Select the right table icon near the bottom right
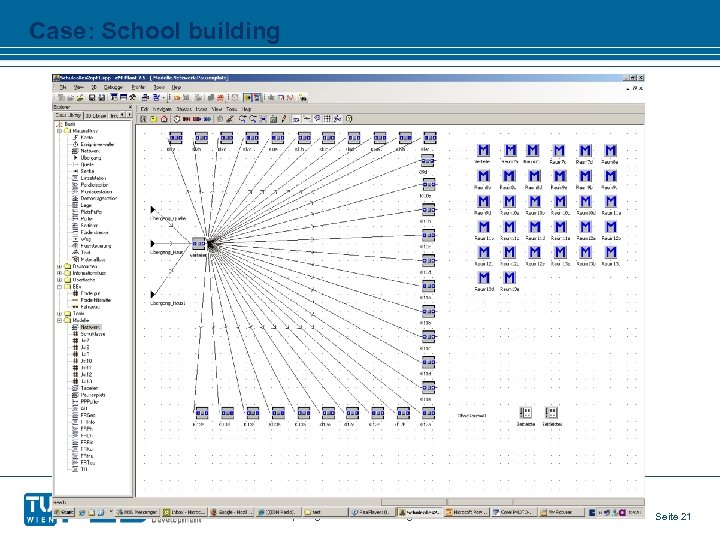Image resolution: width=720 pixels, height=540 pixels. [551, 412]
